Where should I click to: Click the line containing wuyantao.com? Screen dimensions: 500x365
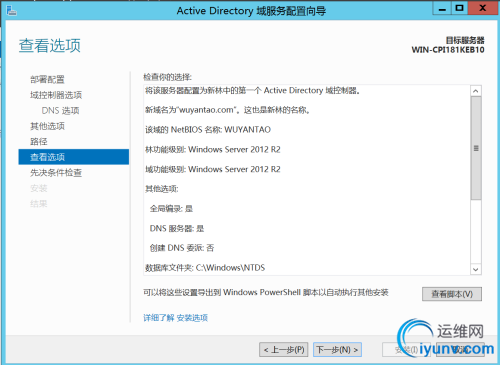(228, 110)
